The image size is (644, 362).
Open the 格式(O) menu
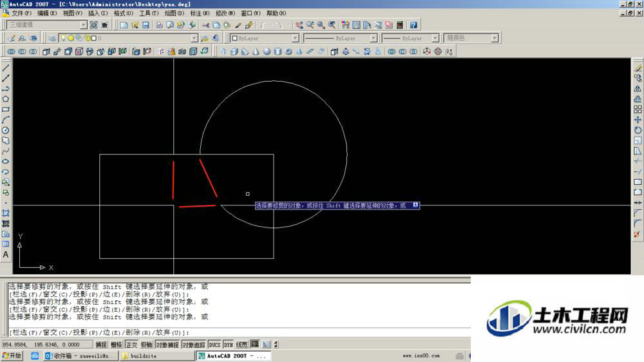[123, 13]
